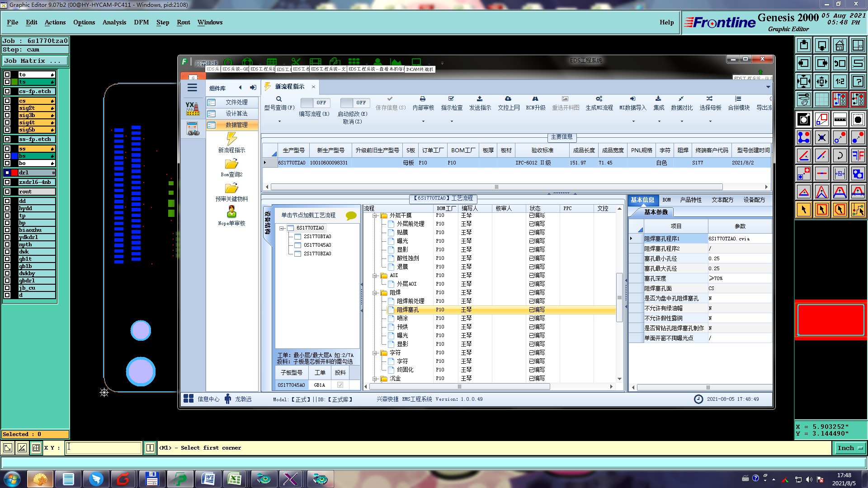This screenshot has width=868, height=488.
Task: Toggle the 投料 checkbox for 0S177045A0
Action: pyautogui.click(x=340, y=385)
